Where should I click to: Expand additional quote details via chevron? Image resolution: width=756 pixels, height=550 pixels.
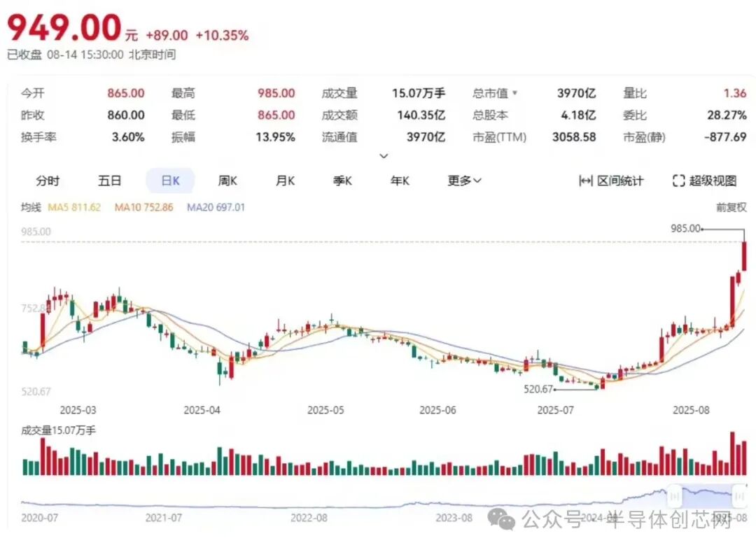(384, 156)
